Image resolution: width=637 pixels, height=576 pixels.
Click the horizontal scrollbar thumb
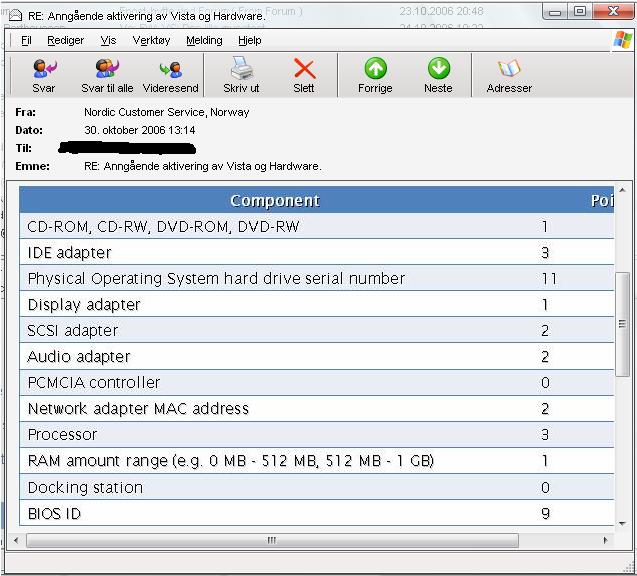[272, 540]
